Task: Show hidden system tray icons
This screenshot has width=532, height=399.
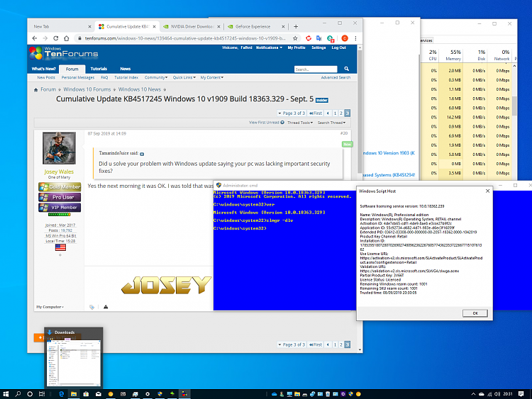Action: point(473,394)
